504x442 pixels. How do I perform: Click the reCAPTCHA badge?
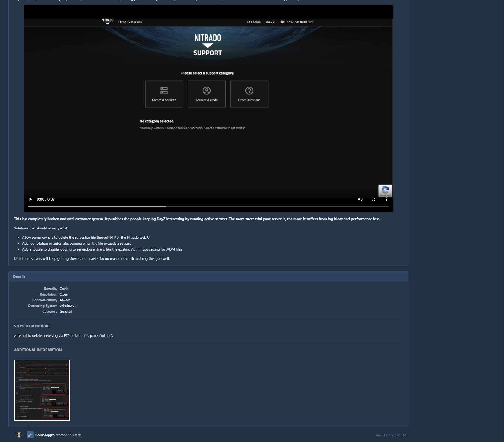click(x=385, y=191)
